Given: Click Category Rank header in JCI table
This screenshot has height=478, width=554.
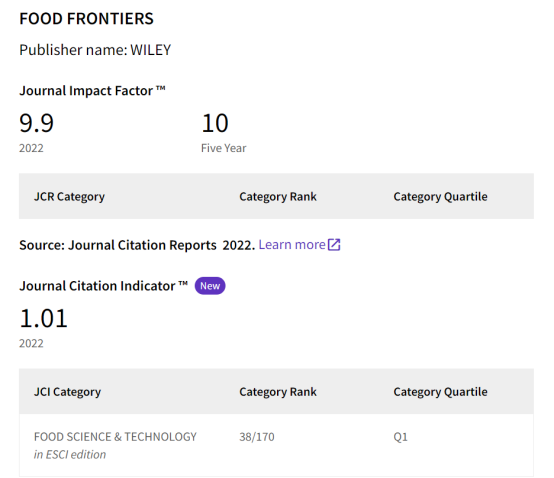Looking at the screenshot, I should (x=278, y=392).
